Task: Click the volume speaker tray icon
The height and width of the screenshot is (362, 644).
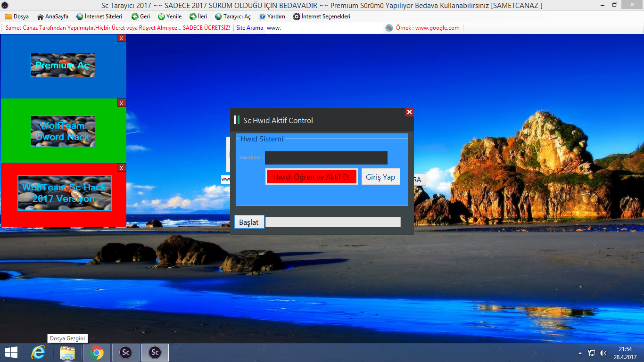Action: coord(603,353)
